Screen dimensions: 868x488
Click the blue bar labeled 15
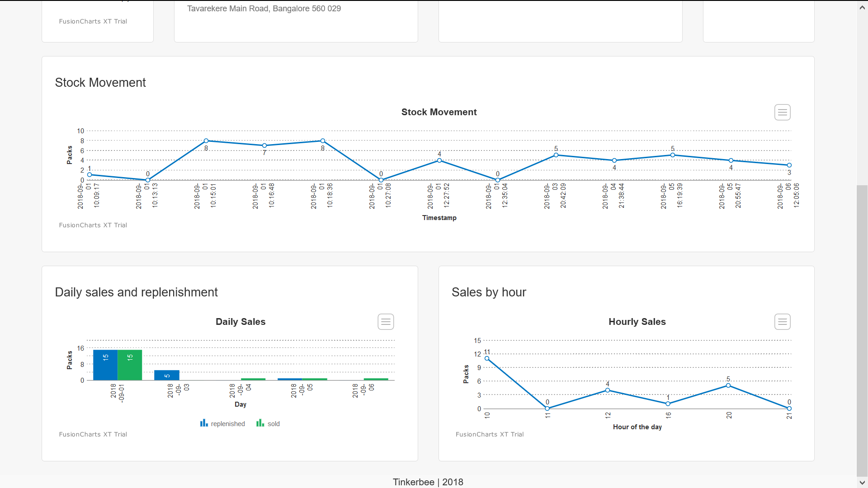pyautogui.click(x=105, y=364)
